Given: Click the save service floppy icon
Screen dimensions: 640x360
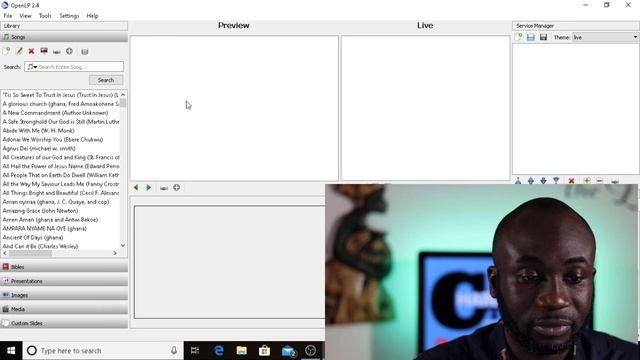Looking at the screenshot, I should 543,37.
